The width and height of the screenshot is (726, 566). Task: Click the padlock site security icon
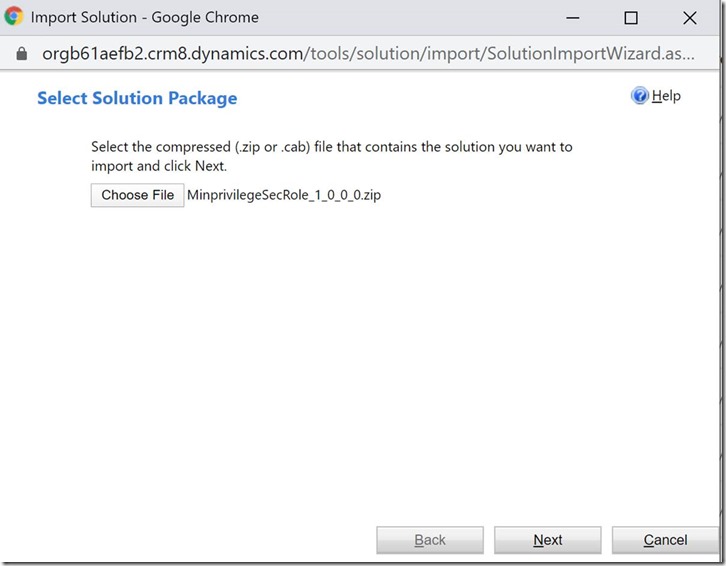click(x=21, y=53)
